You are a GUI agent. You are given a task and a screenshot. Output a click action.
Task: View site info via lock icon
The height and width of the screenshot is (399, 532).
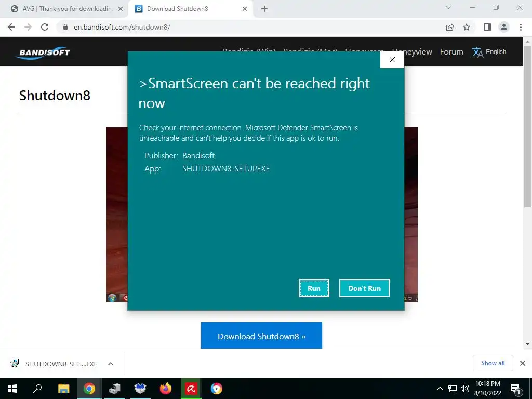(65, 27)
